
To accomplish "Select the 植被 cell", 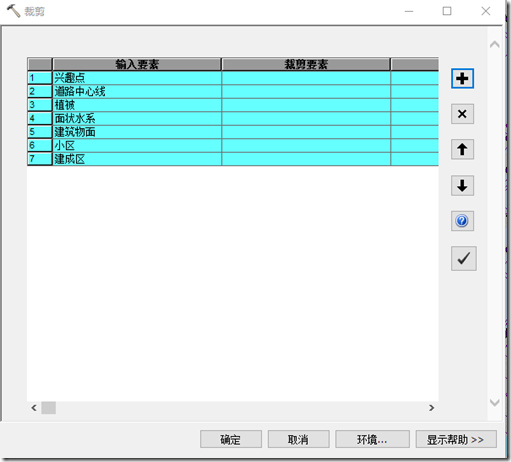I will [x=137, y=105].
